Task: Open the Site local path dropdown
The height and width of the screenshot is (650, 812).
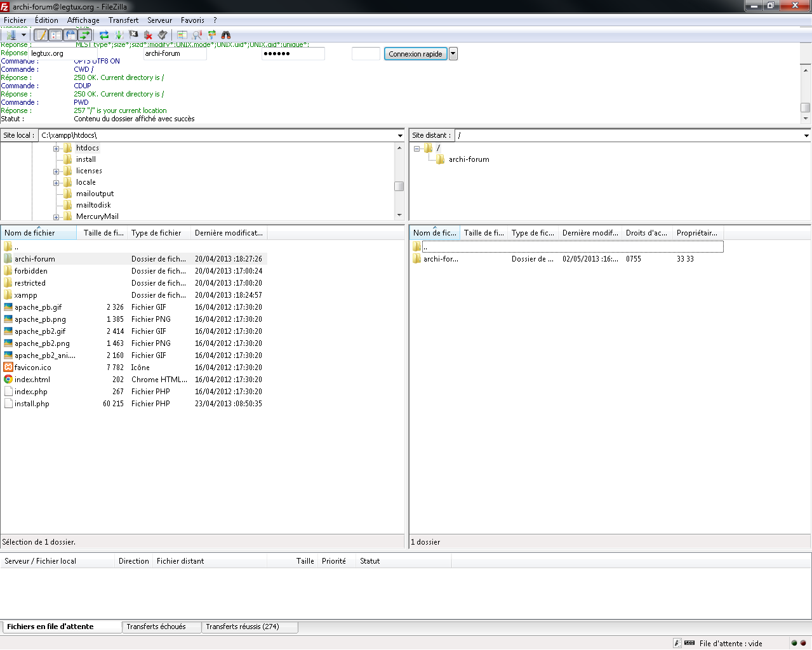Action: 400,135
